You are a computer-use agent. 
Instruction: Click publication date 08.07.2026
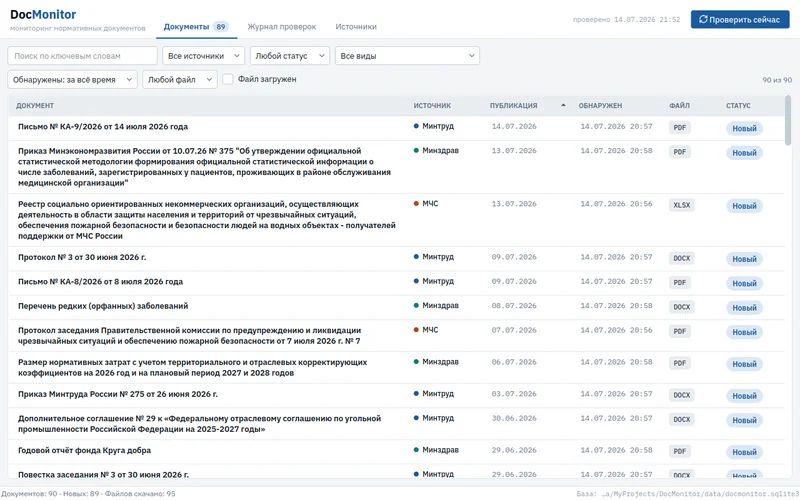pyautogui.click(x=514, y=306)
